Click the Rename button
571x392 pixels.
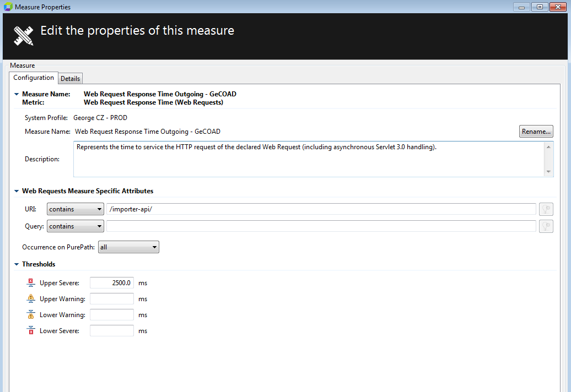point(536,131)
